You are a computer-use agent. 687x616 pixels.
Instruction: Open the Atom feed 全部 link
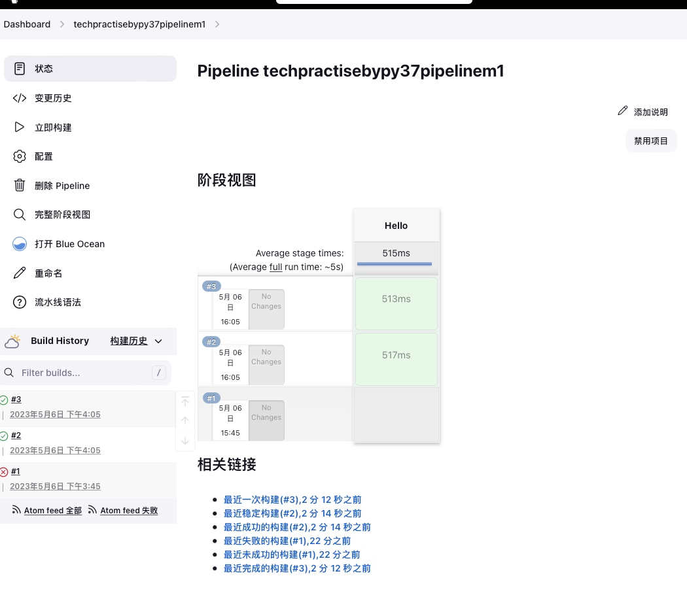[52, 511]
